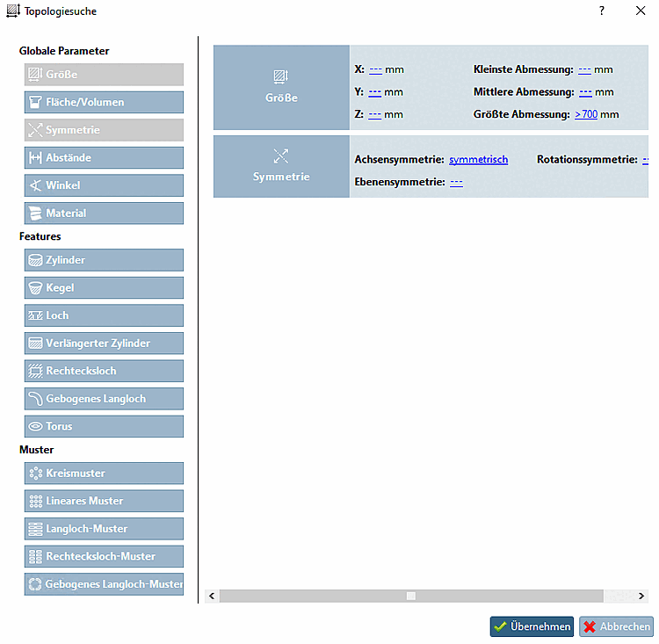659x644 pixels.
Task: Click the Rechtecksloch icon
Action: pos(35,371)
